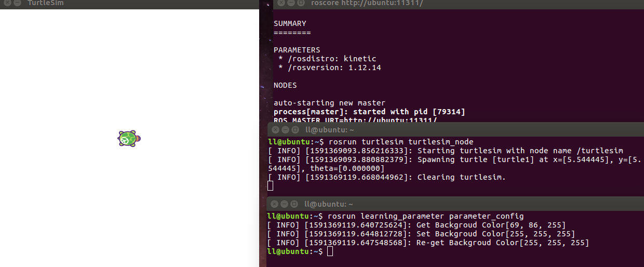The image size is (644, 267).
Task: Click the '/rosversion: 1.12.14' line
Action: 330,68
